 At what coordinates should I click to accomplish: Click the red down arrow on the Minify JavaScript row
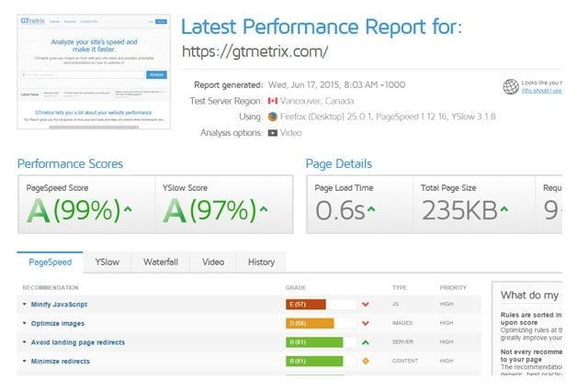(366, 305)
